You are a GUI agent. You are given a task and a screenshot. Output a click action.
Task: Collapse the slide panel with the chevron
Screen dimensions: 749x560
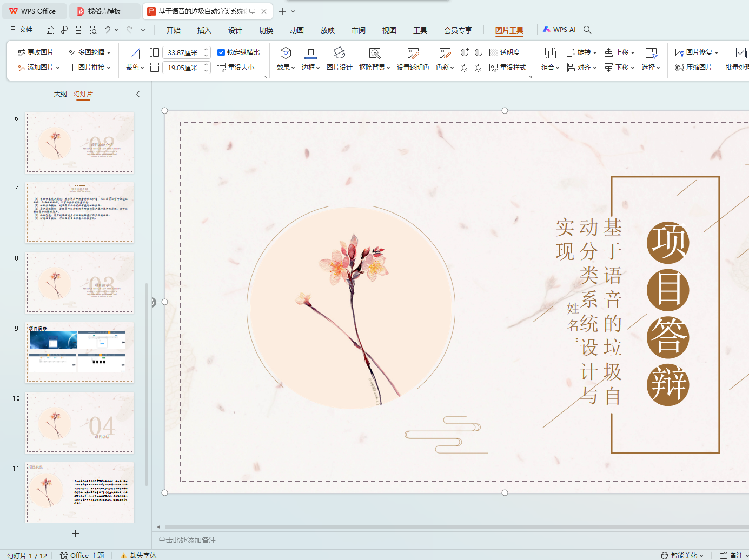pos(138,94)
